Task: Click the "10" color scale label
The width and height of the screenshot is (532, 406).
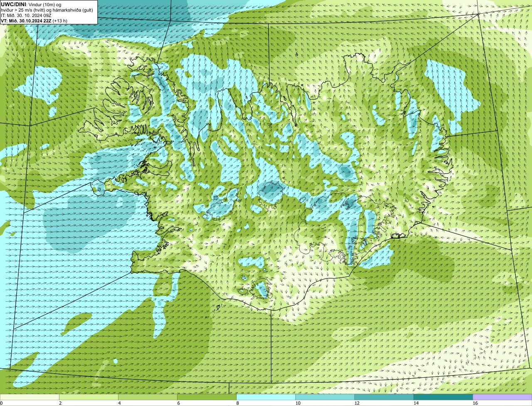Action: click(x=298, y=403)
